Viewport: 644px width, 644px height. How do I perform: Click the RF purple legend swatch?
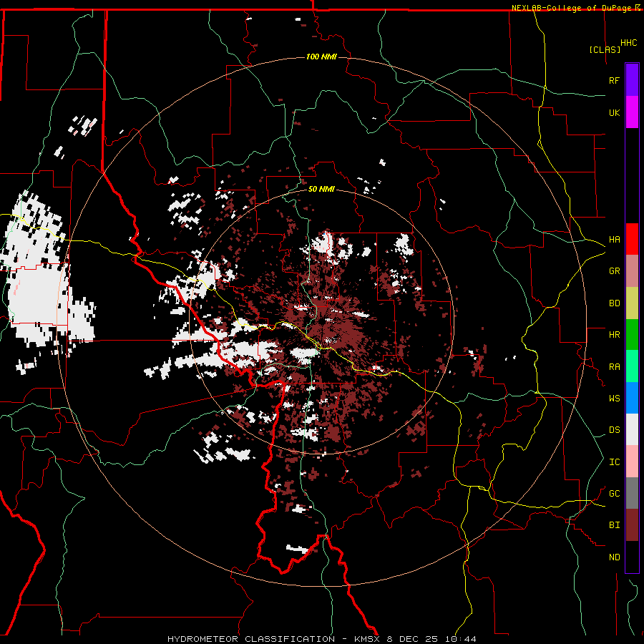pyautogui.click(x=632, y=80)
